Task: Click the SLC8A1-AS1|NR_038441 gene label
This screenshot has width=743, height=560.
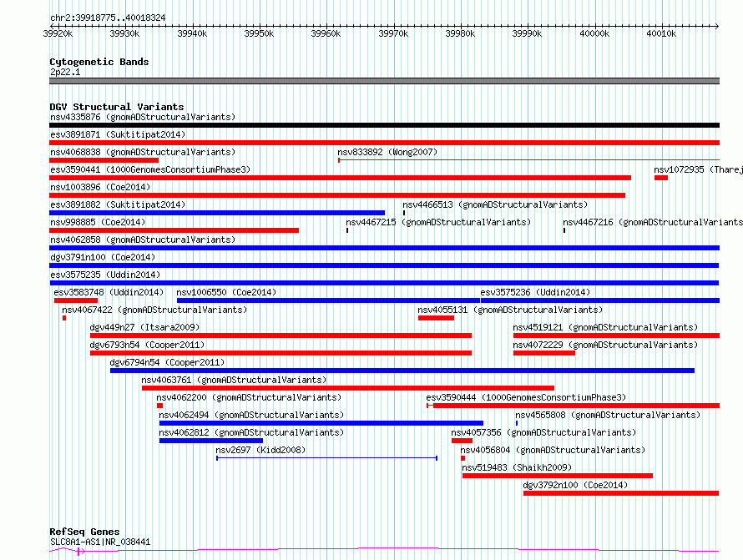Action: click(x=100, y=542)
